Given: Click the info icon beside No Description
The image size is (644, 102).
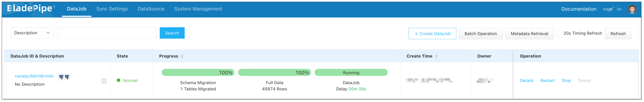Looking at the screenshot, I should point(104,81).
